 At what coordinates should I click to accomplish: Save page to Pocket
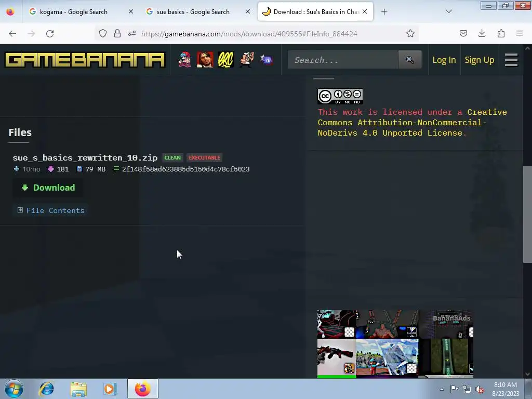[463, 34]
